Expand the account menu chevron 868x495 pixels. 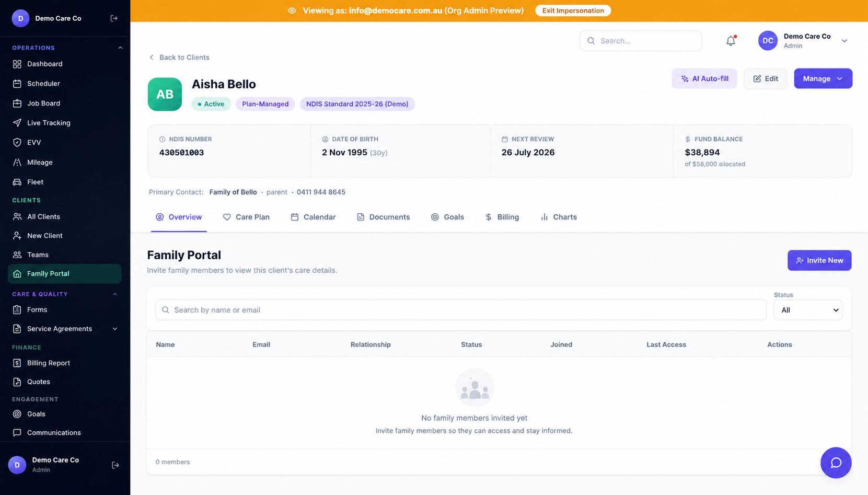pyautogui.click(x=844, y=41)
